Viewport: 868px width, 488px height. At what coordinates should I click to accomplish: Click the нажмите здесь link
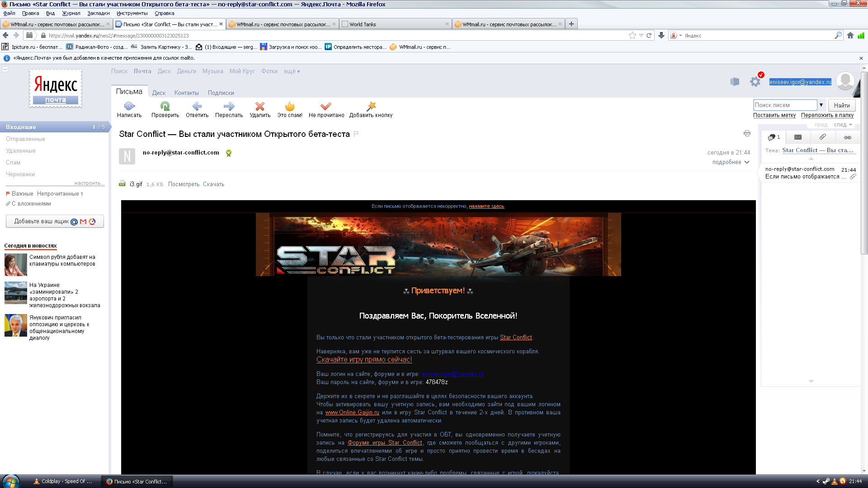(x=486, y=206)
